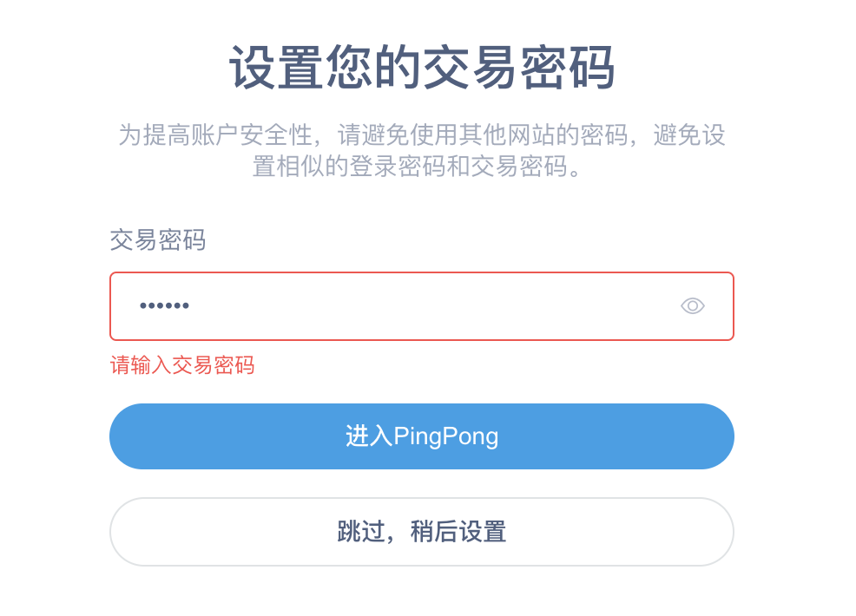The image size is (856, 616).
Task: Click the 设置您的交易密码 page heading
Action: tap(422, 68)
